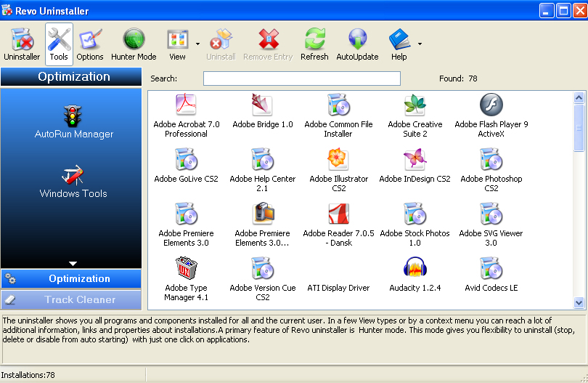Open Windows Tools in the sidebar
The width and height of the screenshot is (588, 383).
point(73,181)
